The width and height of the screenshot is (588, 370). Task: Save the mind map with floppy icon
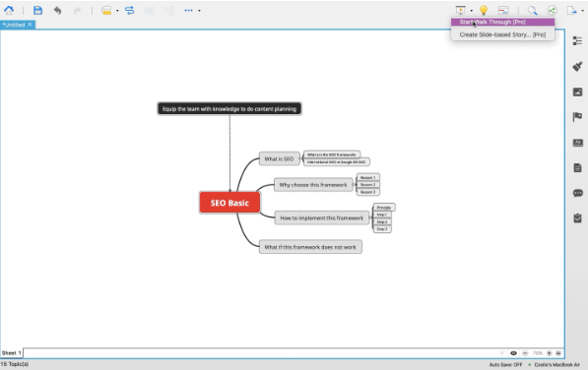coord(37,10)
